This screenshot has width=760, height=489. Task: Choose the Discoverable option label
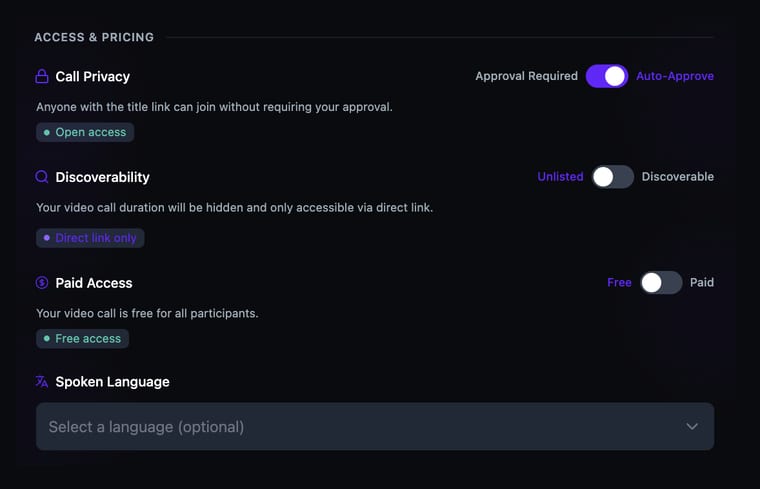678,177
